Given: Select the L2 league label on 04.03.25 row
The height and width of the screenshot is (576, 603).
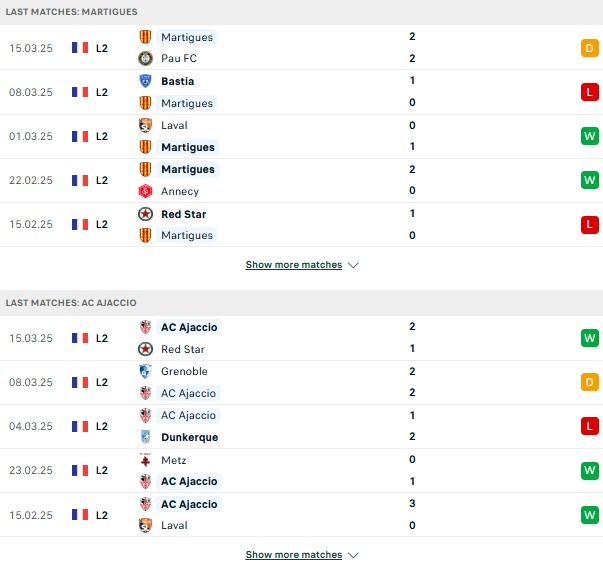Looking at the screenshot, I should tap(102, 426).
